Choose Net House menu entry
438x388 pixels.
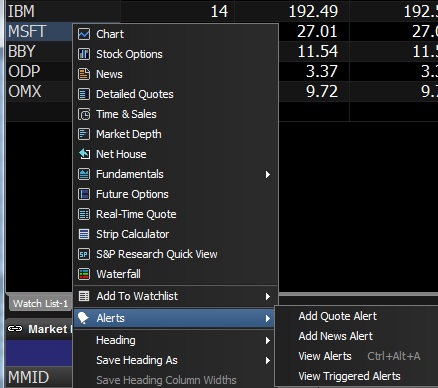176,154
